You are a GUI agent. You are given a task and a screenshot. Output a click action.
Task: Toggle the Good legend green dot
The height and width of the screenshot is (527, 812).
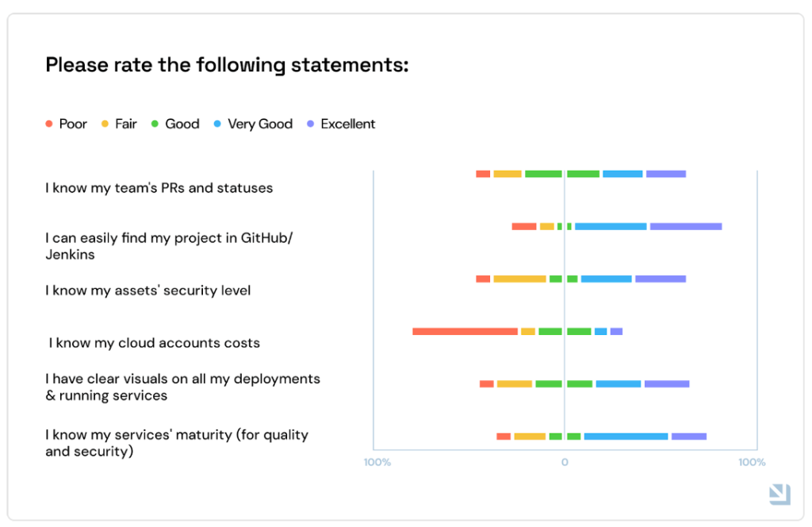(155, 124)
